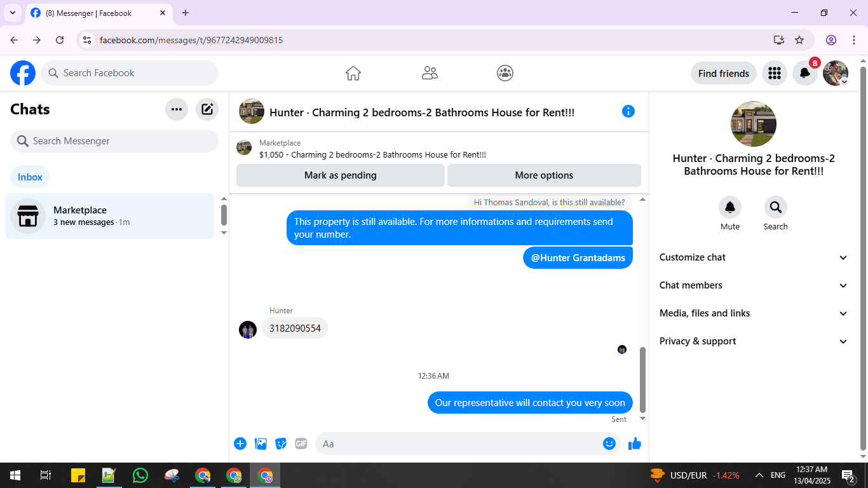Focus the Search Facebook field
The width and height of the screenshot is (868, 488).
tap(130, 73)
